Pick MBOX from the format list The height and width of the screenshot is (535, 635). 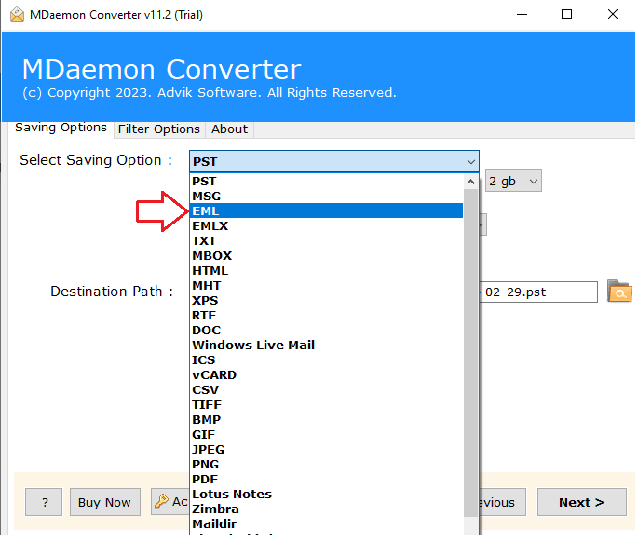(326, 256)
